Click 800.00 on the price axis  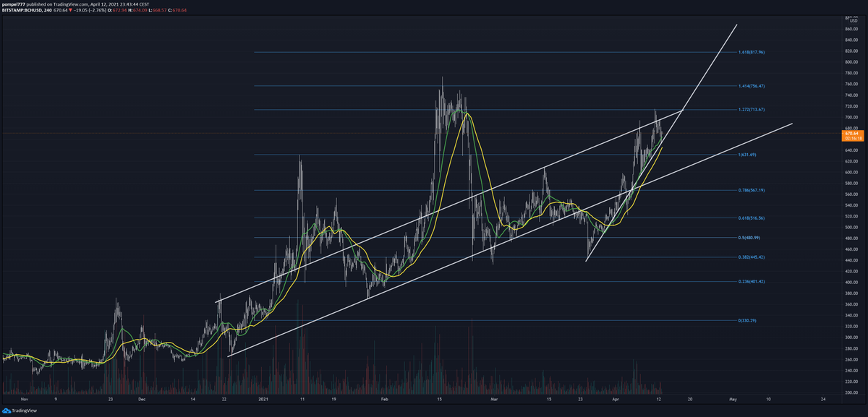point(851,62)
